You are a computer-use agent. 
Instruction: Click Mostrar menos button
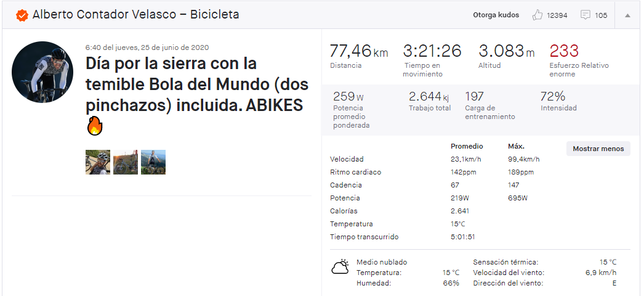pos(598,149)
